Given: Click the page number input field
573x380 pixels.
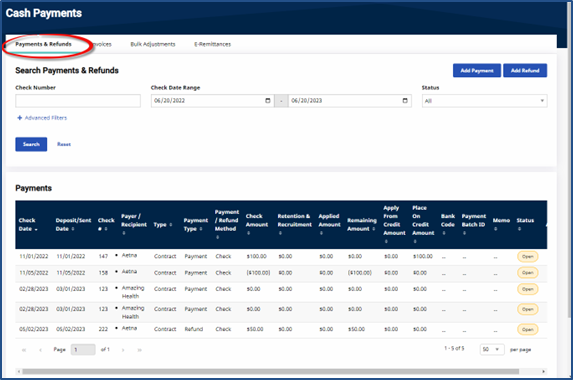Looking at the screenshot, I should coord(83,350).
